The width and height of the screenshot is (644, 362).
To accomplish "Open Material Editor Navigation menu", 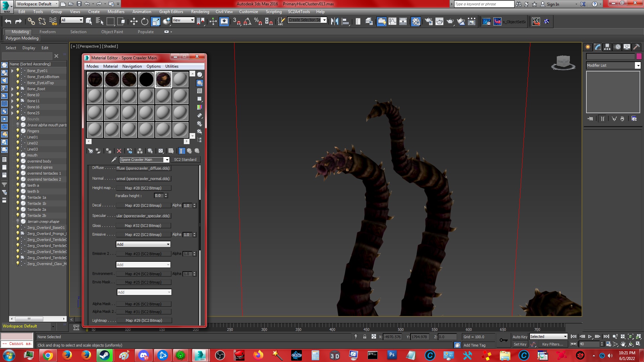I will click(x=132, y=66).
